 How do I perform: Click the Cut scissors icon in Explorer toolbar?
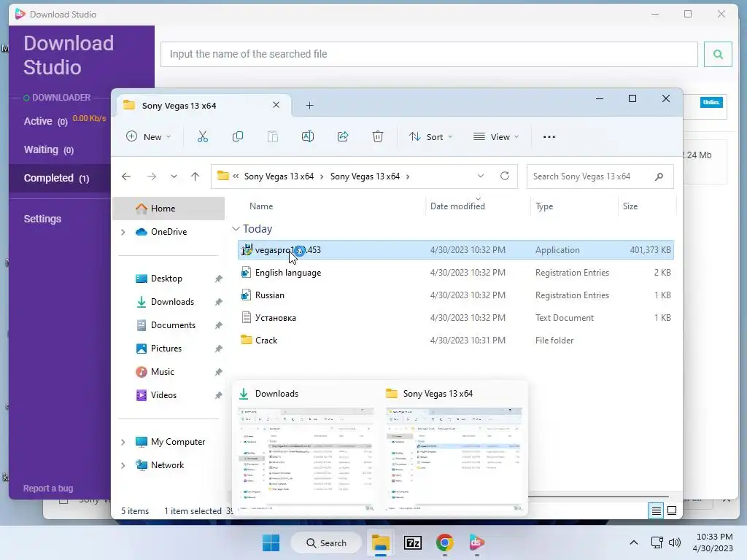pyautogui.click(x=203, y=136)
